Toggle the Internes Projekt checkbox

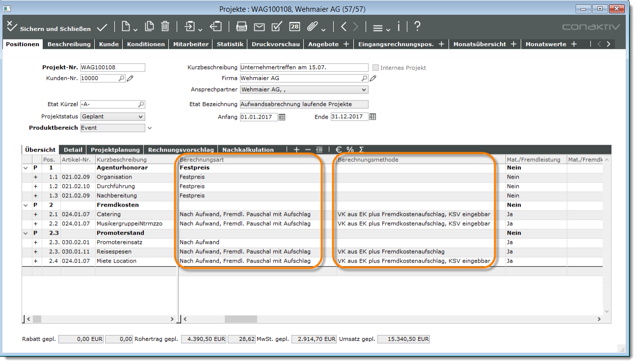(x=376, y=68)
